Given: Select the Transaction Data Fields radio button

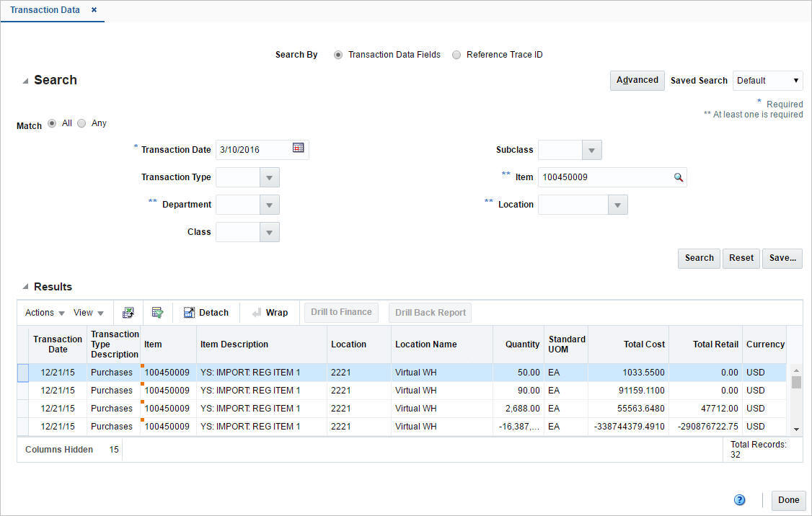Looking at the screenshot, I should tap(337, 54).
